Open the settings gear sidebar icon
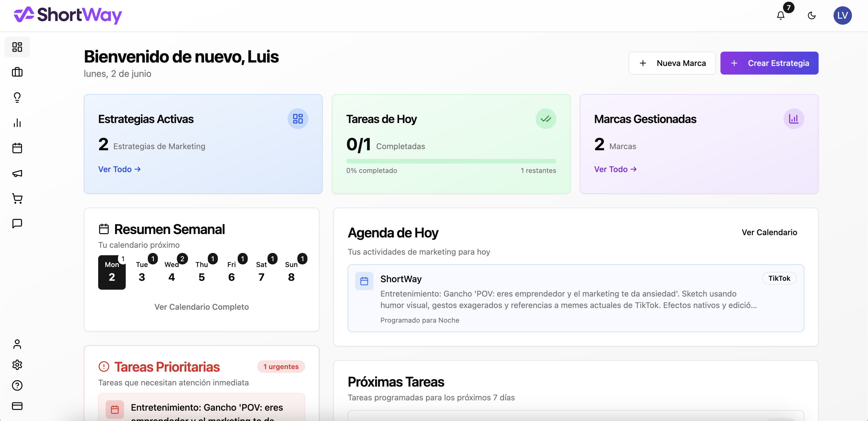The height and width of the screenshot is (421, 868). pyautogui.click(x=17, y=365)
